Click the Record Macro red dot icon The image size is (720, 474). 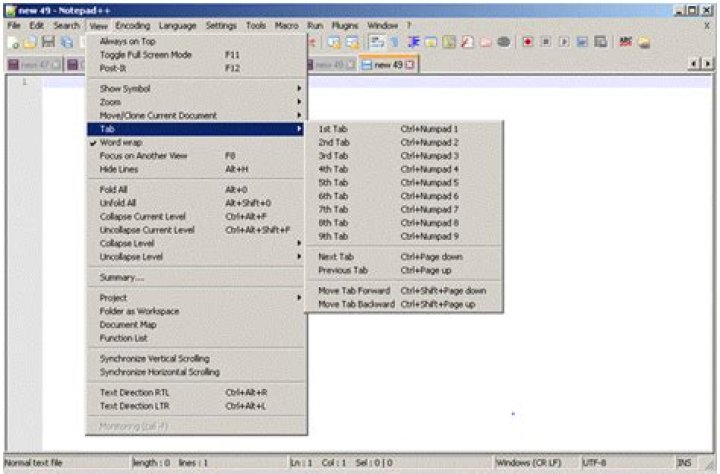pos(528,42)
